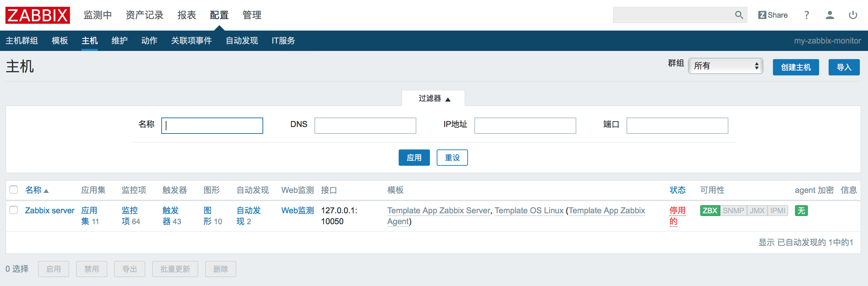The height and width of the screenshot is (286, 868).
Task: Click the 显示 已自动发现的 1中的1 text
Action: point(806,243)
